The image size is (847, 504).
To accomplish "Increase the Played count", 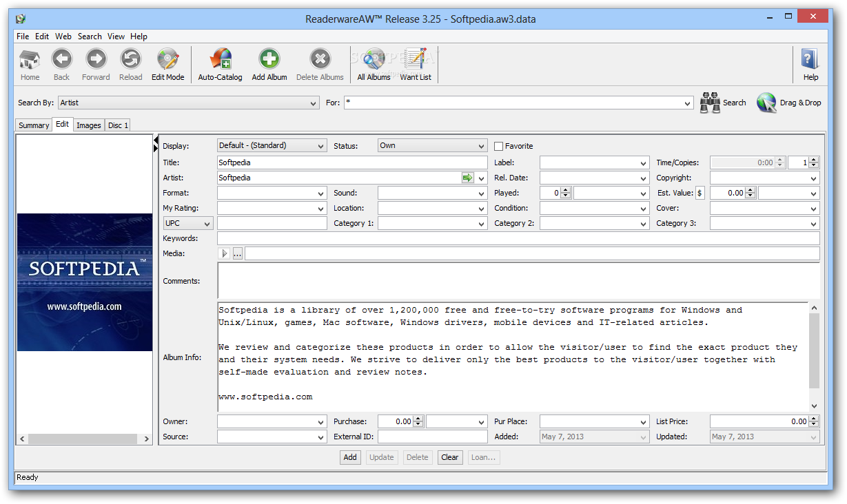I will [566, 190].
